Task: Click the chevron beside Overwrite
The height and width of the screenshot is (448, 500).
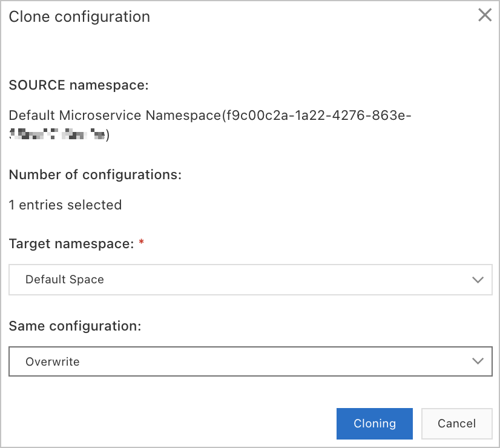Action: tap(478, 361)
